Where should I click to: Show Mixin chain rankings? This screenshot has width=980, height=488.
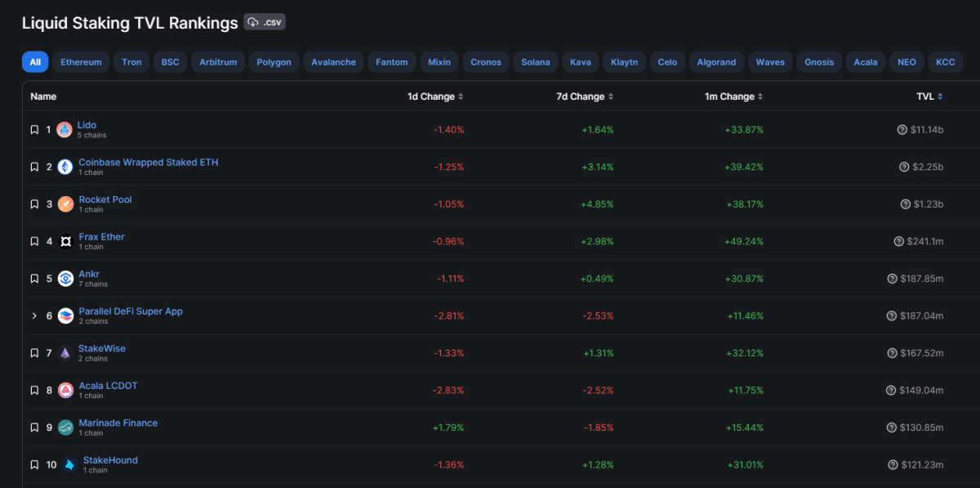click(439, 62)
